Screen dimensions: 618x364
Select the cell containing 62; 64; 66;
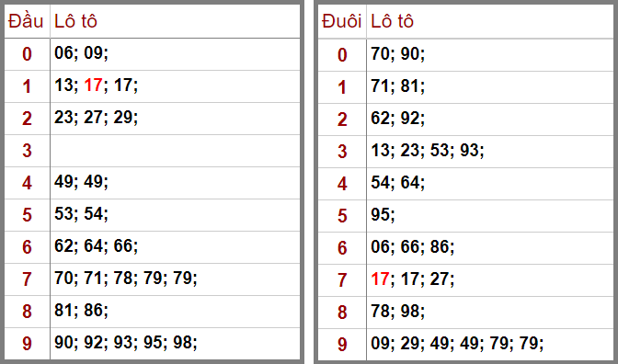175,246
